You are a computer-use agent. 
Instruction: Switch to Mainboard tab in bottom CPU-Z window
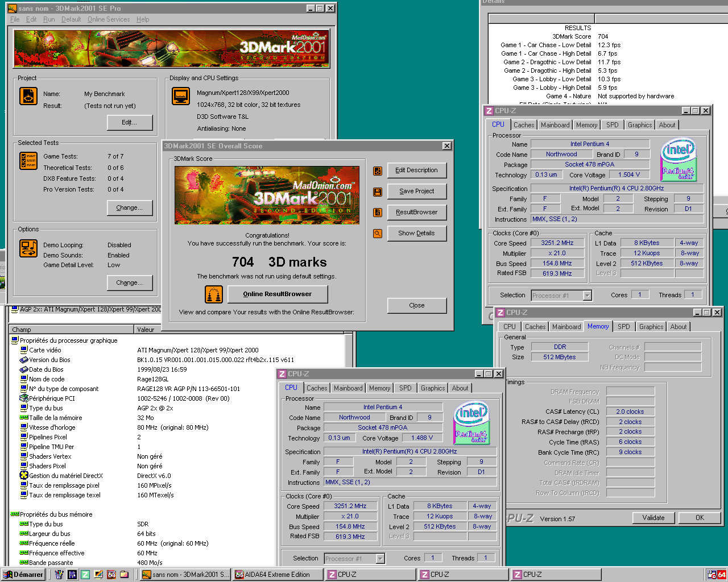(348, 388)
